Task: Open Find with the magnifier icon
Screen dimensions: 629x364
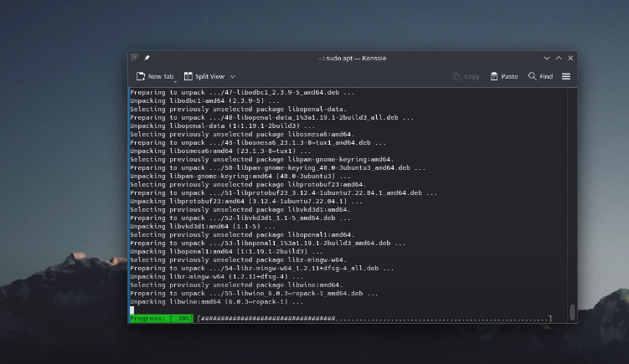Action: (540, 76)
